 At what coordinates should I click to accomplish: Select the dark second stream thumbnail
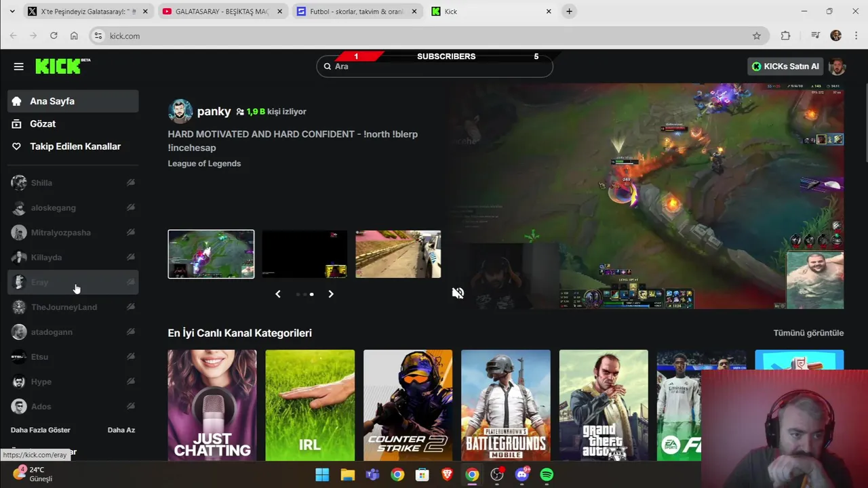(x=304, y=254)
